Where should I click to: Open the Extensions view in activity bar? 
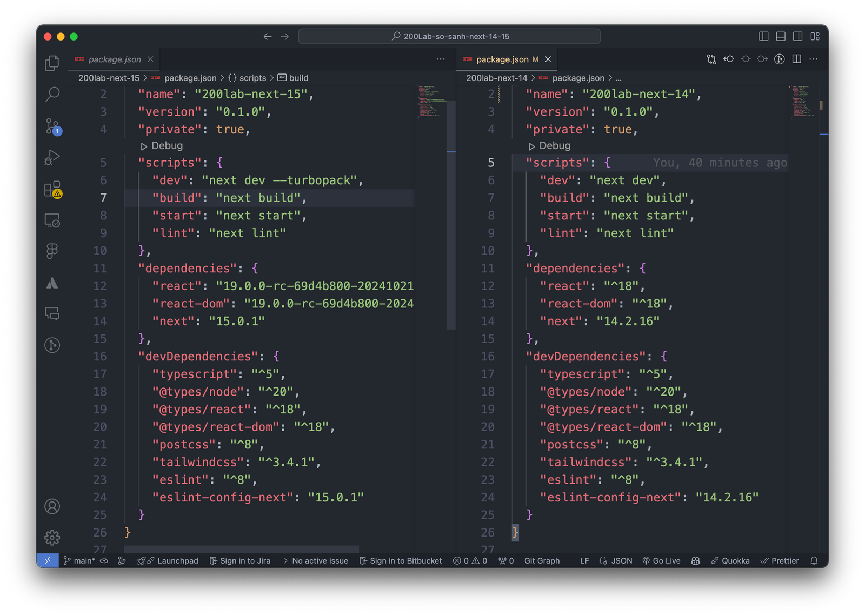[52, 189]
